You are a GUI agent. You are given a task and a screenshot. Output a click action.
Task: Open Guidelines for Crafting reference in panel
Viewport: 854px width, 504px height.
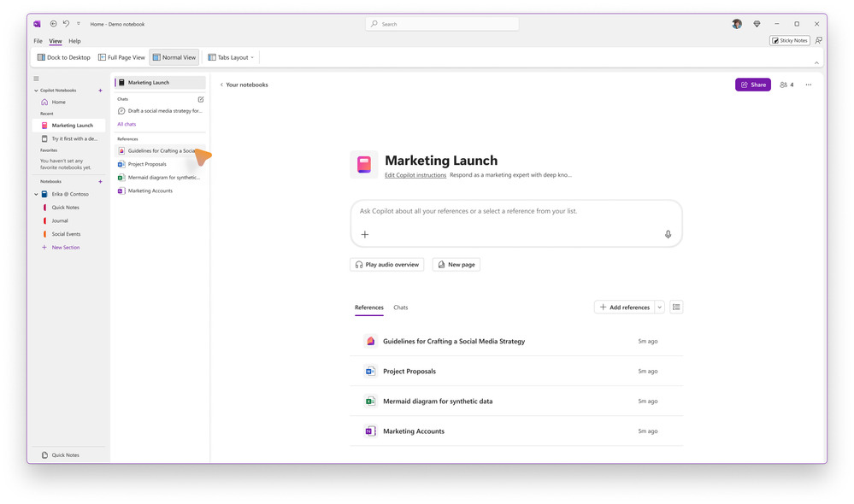(160, 150)
